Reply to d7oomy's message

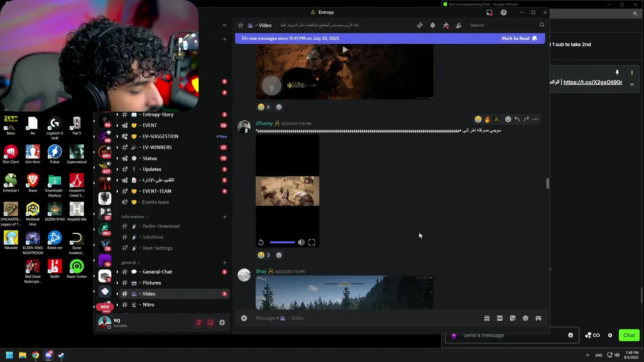click(517, 119)
